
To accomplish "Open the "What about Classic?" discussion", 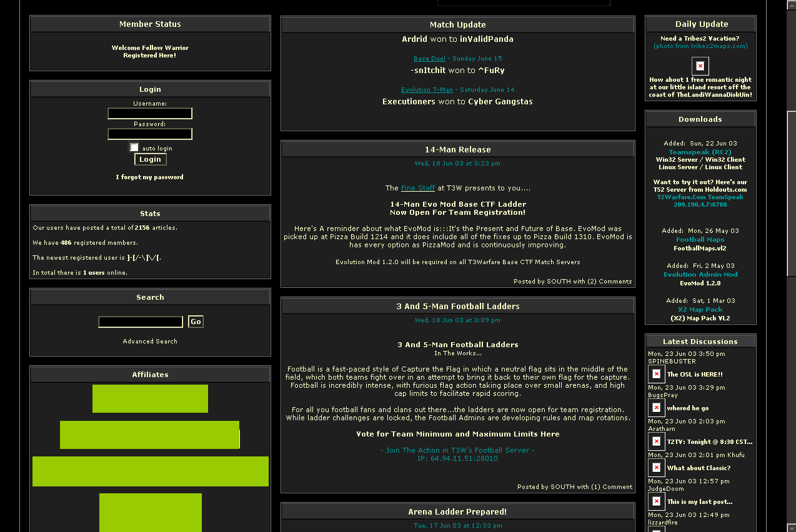I will (699, 468).
